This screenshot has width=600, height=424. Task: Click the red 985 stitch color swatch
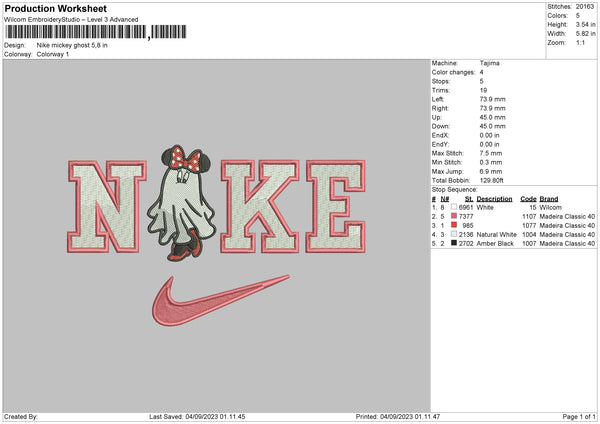coord(454,225)
